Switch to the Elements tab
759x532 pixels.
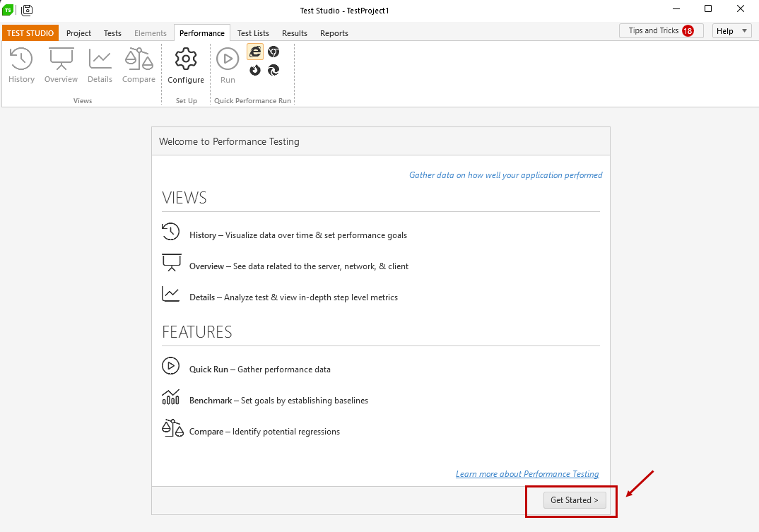(151, 33)
